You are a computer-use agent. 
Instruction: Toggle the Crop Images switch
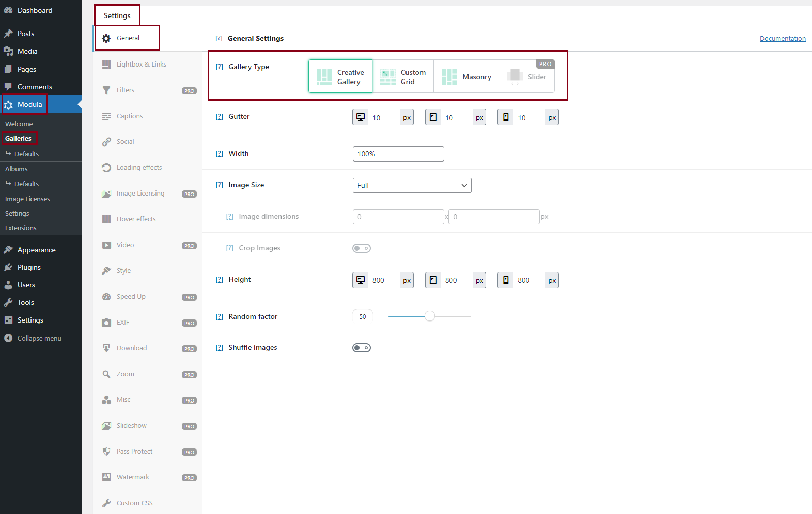pyautogui.click(x=362, y=248)
